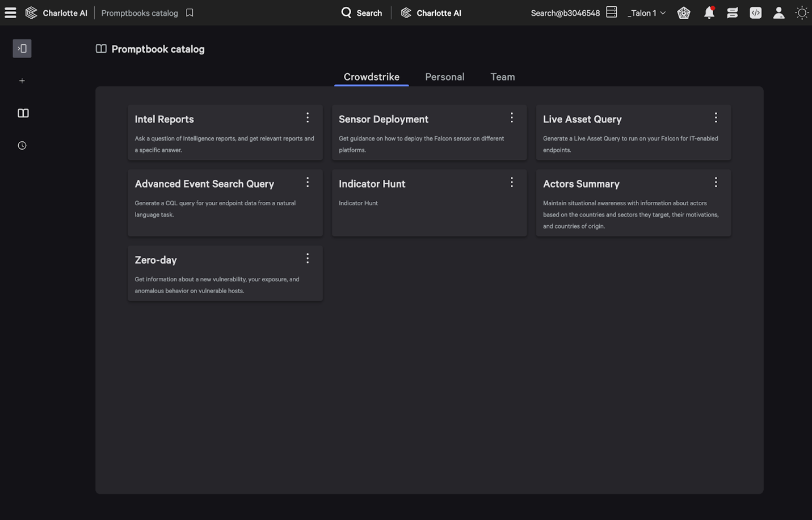Switch to the Team tab
Image resolution: width=812 pixels, height=520 pixels.
pyautogui.click(x=503, y=77)
